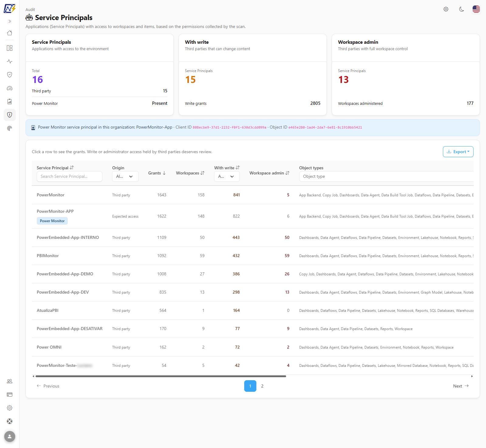The height and width of the screenshot is (448, 486).
Task: Open the user avatar at sidebar bottom
Action: pyautogui.click(x=10, y=437)
